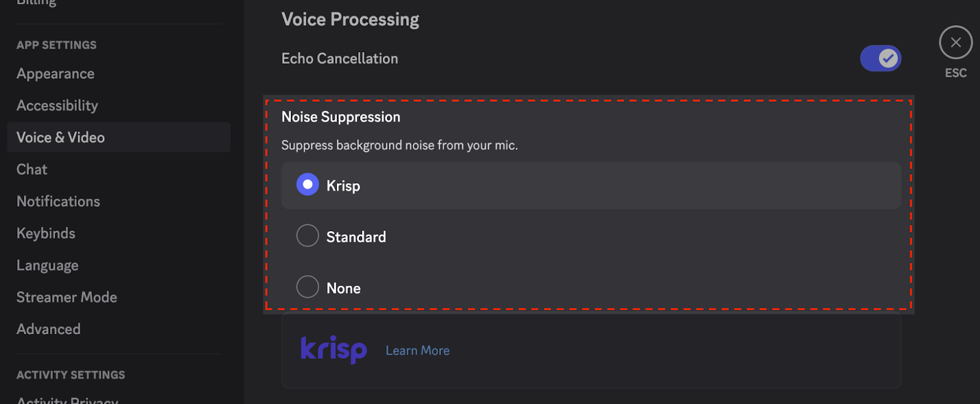Close settings with the ESC X button
This screenshot has width=980, height=404.
coord(956,42)
